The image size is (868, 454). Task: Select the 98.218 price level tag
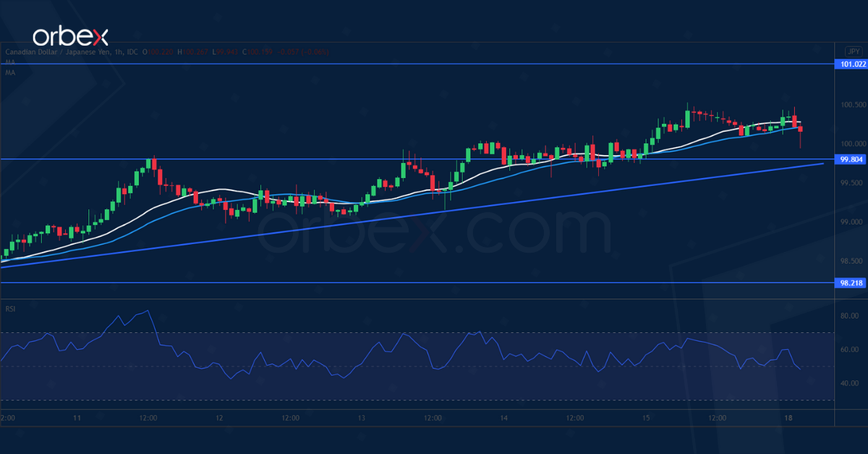coord(851,284)
